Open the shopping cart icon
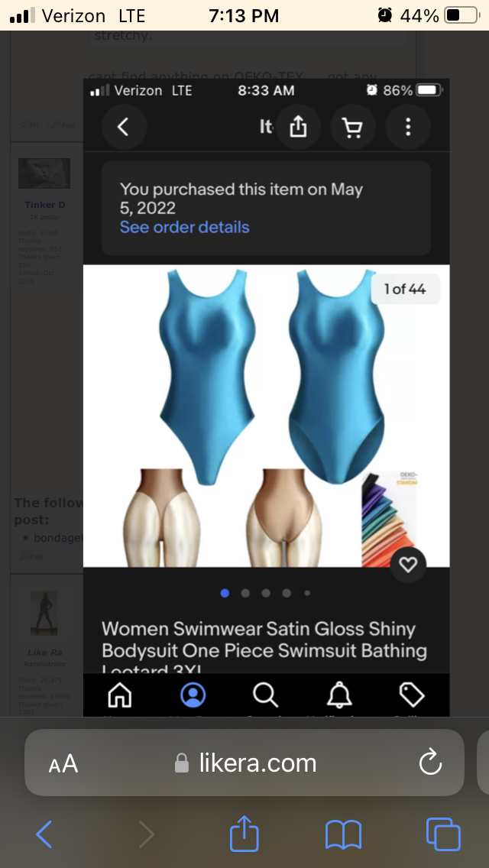The image size is (489, 868). point(353,128)
